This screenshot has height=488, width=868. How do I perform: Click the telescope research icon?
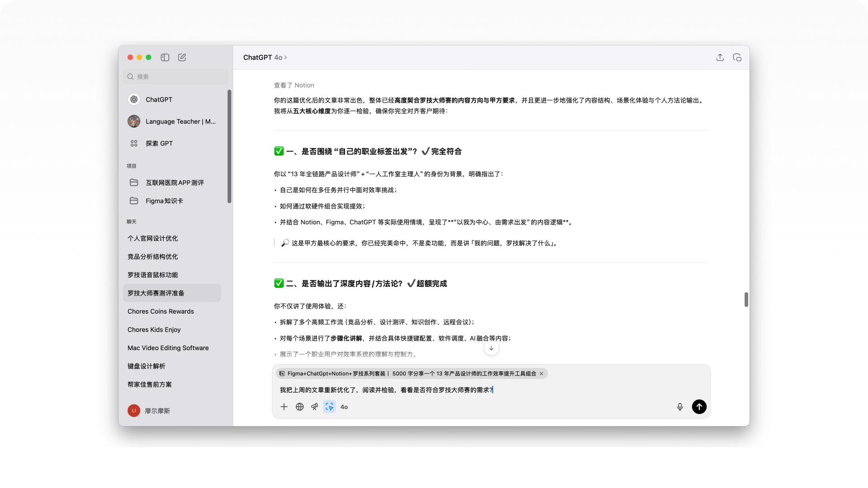pyautogui.click(x=315, y=407)
